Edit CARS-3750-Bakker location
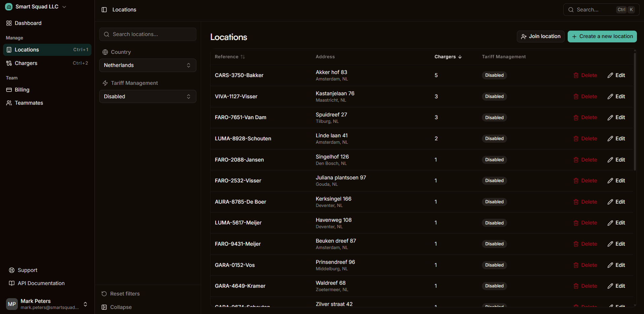Image resolution: width=644 pixels, height=314 pixels. pyautogui.click(x=616, y=75)
